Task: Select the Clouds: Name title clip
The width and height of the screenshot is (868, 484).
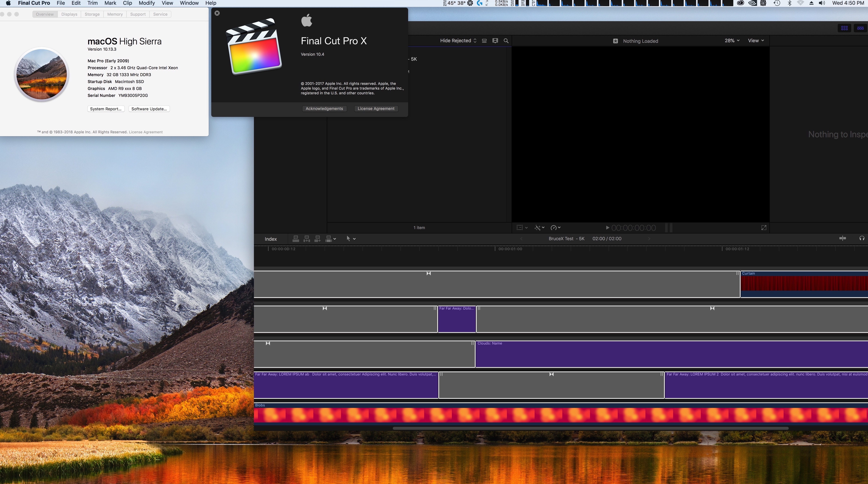Action: [672, 354]
